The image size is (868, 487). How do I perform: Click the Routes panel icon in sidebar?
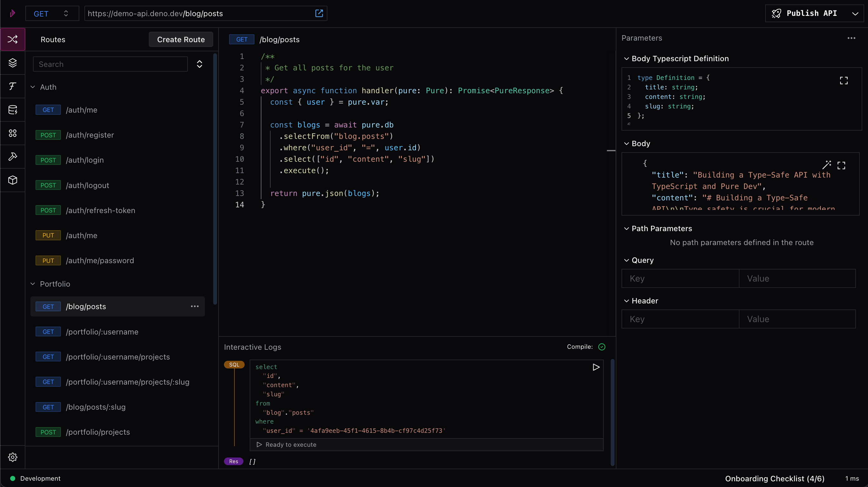pyautogui.click(x=12, y=39)
